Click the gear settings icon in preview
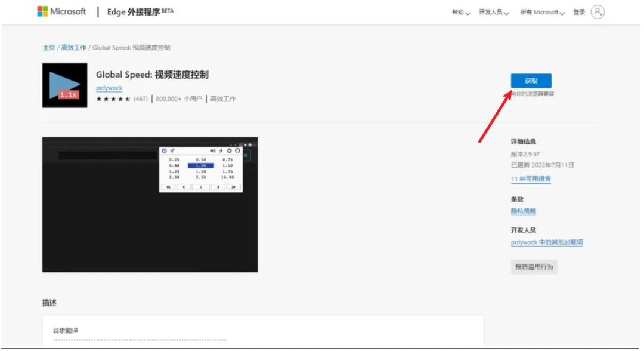This screenshot has height=351, width=644. point(229,151)
